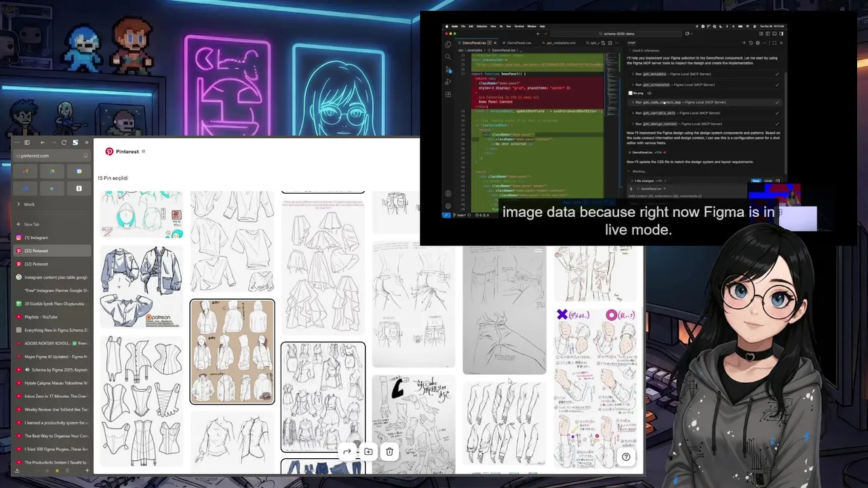Open the pinned Gmail shortcut tile

pos(25,171)
